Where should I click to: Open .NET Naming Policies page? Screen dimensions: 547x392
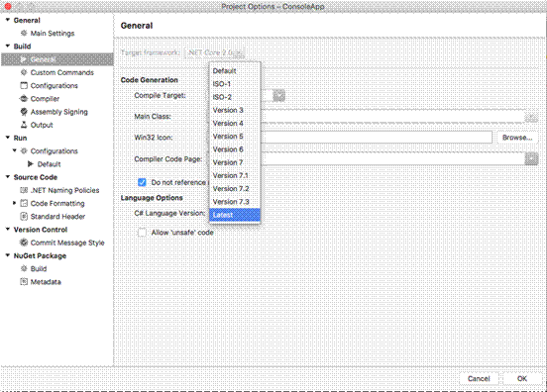pos(64,190)
